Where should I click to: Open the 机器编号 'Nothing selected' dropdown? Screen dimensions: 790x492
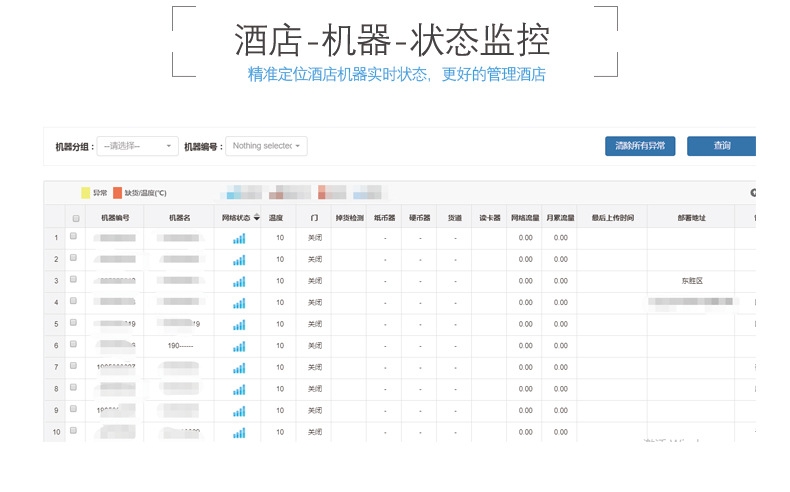pyautogui.click(x=266, y=146)
